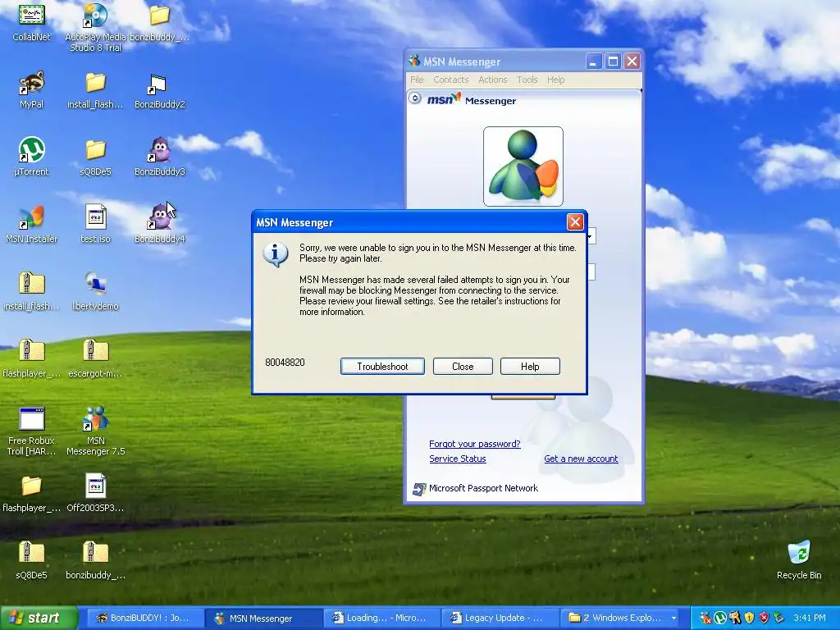Click the Get a new account link

tap(581, 459)
